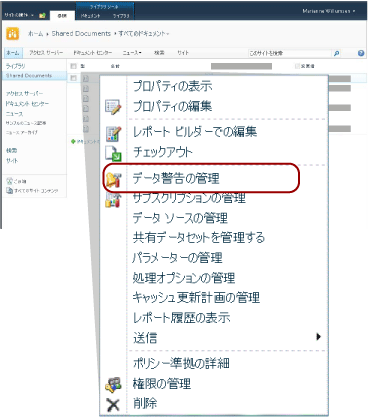The image size is (368, 417).
Task: Click ライブラリ heading in left sidebar
Action: 15,66
